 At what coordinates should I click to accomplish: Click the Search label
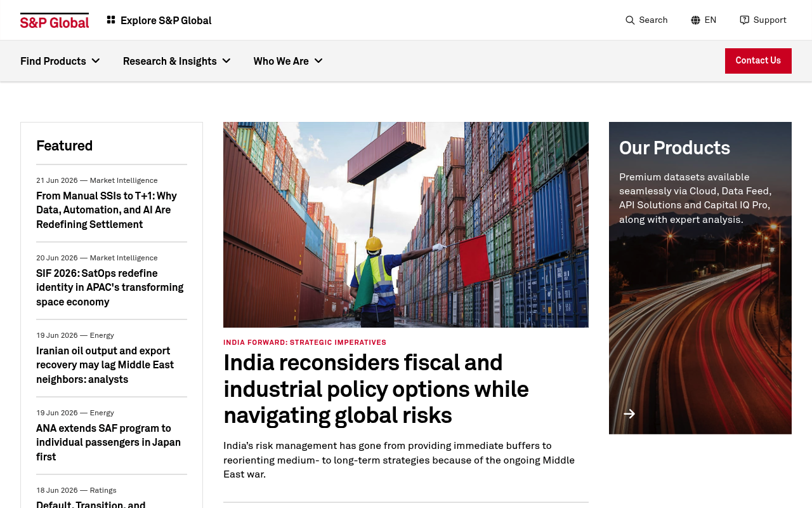tap(653, 20)
